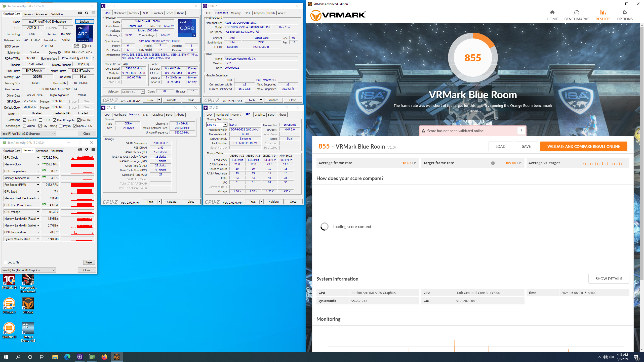The width and height of the screenshot is (644, 362).
Task: Expand GPU selector dropdown in Sensors window
Action: (28, 270)
